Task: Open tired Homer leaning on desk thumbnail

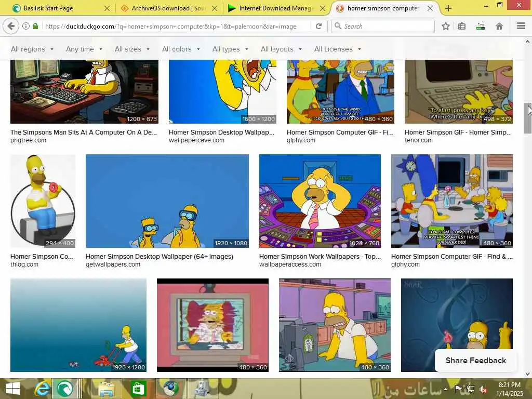Action: coord(335,325)
